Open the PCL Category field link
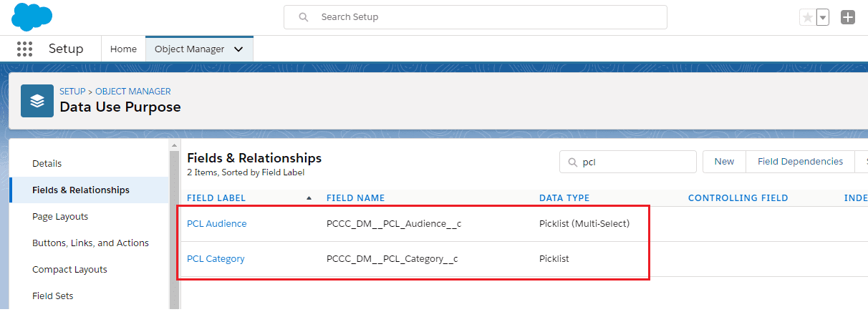The width and height of the screenshot is (868, 317). click(216, 259)
